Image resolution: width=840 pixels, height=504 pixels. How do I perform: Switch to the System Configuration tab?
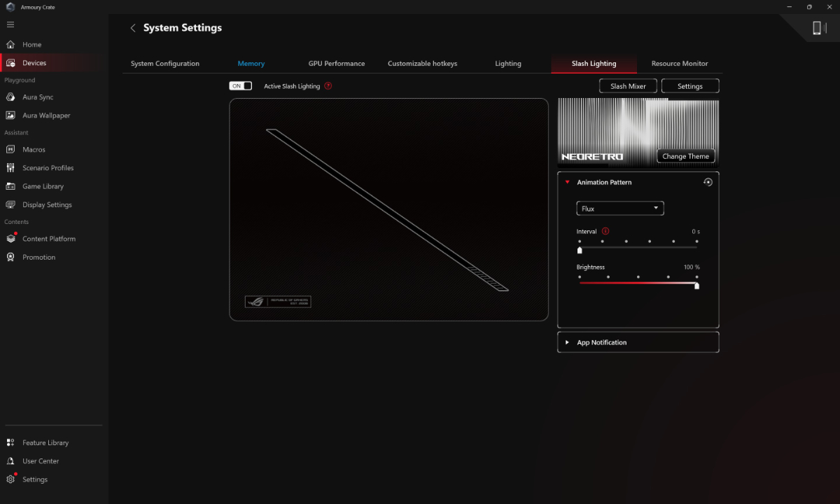(x=165, y=64)
